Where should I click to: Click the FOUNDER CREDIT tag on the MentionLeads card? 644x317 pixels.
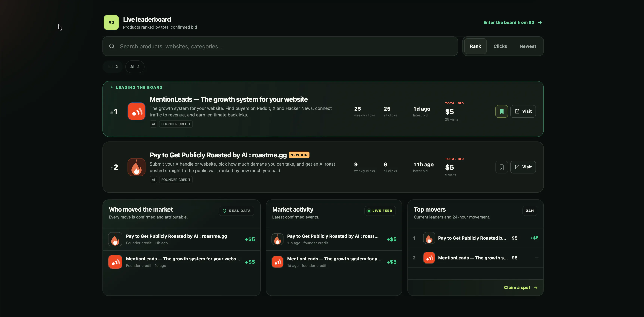coord(176,124)
